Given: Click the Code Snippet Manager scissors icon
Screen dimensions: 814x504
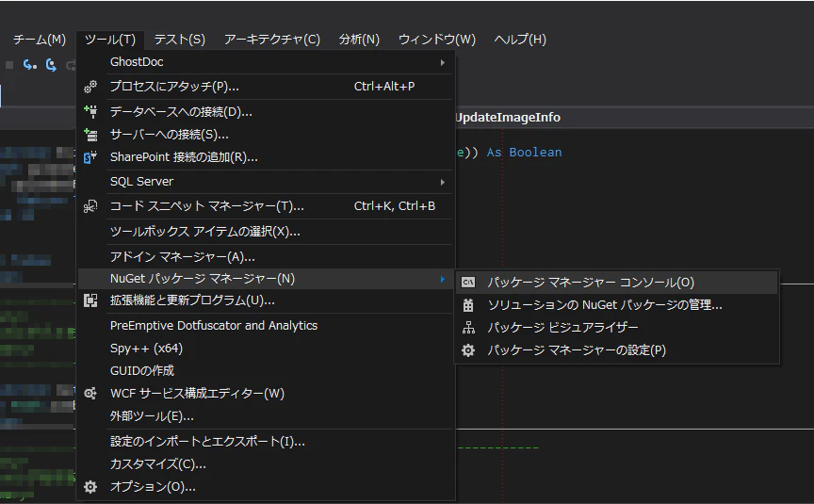Looking at the screenshot, I should [x=90, y=206].
